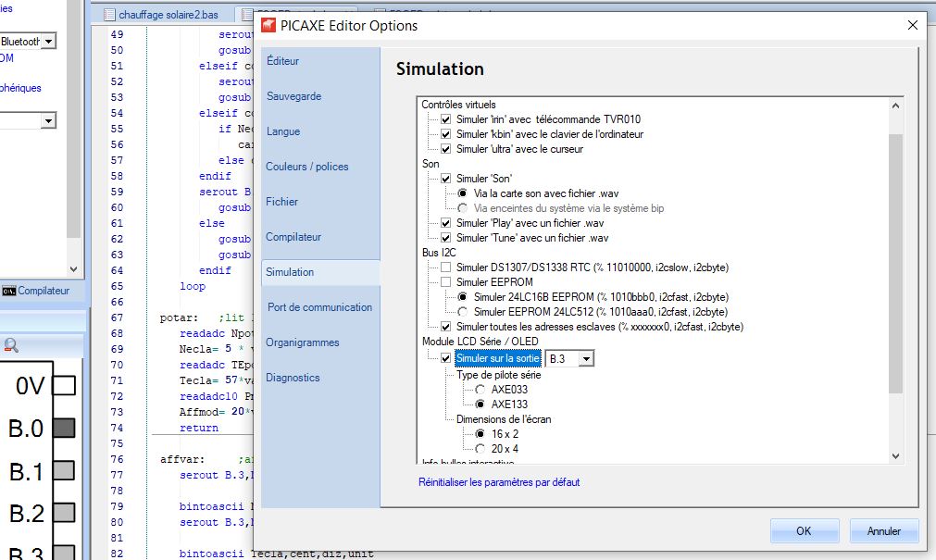Select Simuler EEPROM 24LC512 radio option

tap(463, 312)
